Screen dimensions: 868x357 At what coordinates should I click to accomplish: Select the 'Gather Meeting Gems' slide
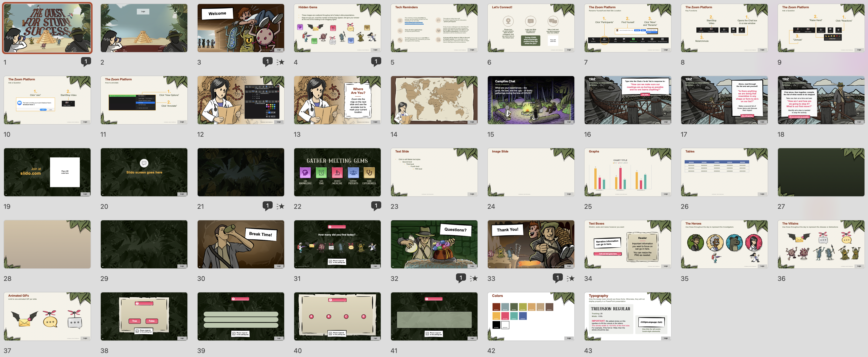(x=337, y=172)
